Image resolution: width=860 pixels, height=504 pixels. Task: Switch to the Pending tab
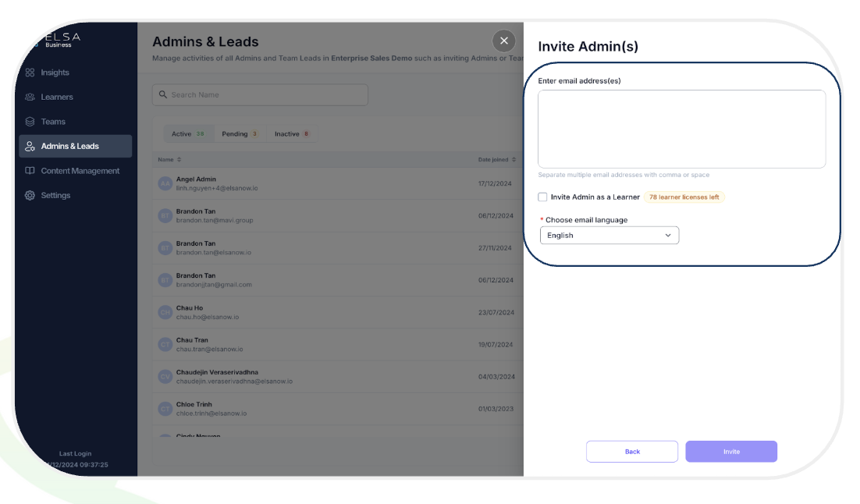tap(240, 134)
